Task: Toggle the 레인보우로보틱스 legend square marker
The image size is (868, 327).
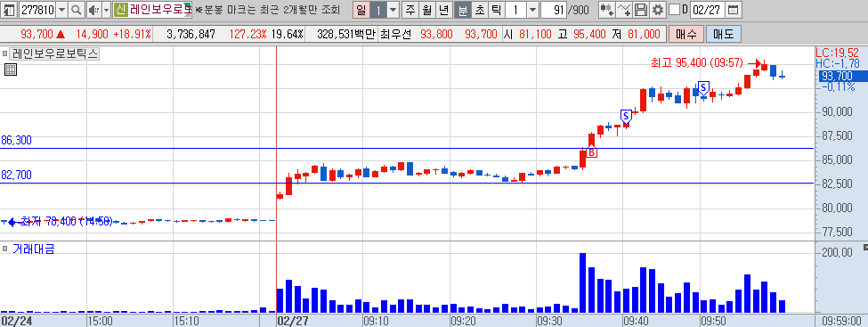Action: point(5,53)
